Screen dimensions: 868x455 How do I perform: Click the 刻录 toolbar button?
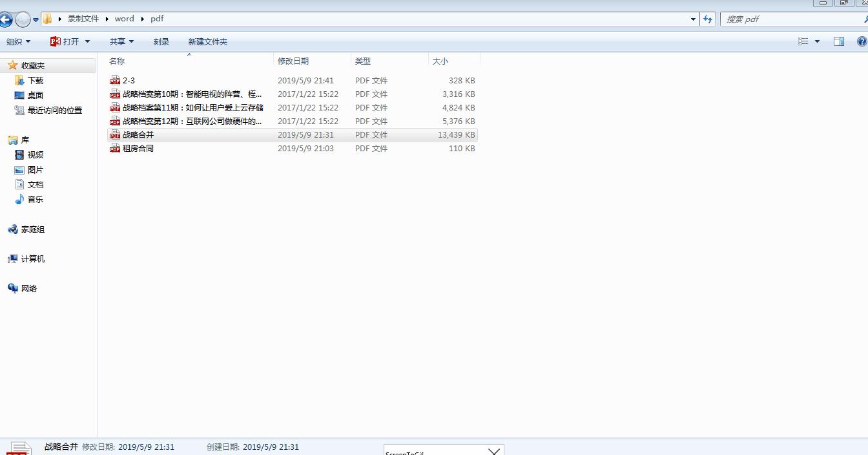point(161,41)
